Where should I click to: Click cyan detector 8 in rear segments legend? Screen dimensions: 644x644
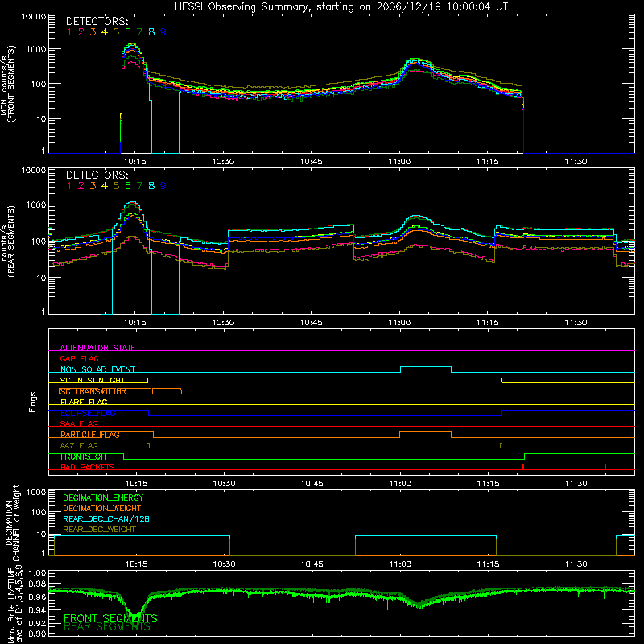pyautogui.click(x=151, y=186)
